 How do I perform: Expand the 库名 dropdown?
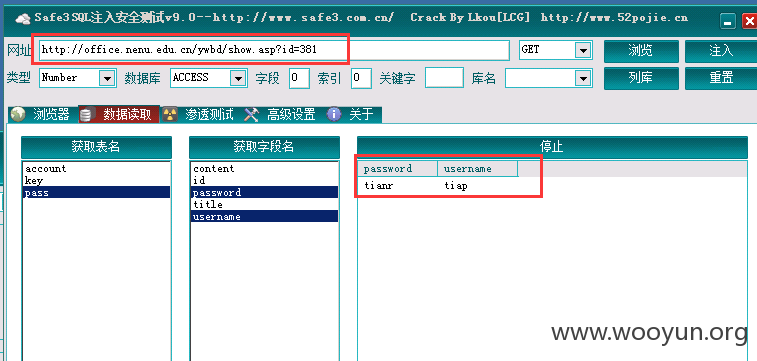(x=583, y=78)
